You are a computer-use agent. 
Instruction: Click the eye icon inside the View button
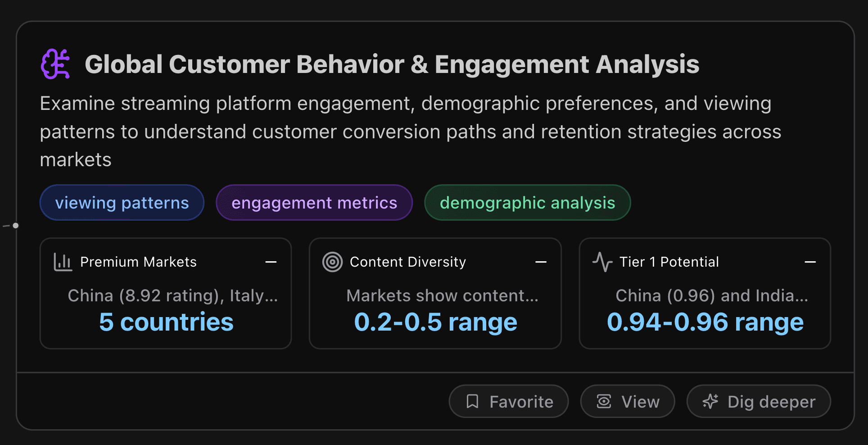604,401
